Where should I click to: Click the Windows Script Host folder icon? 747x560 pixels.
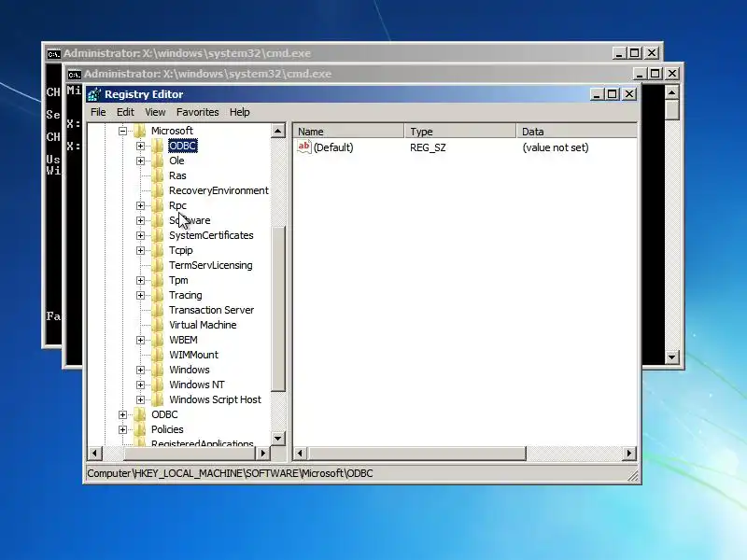click(158, 399)
